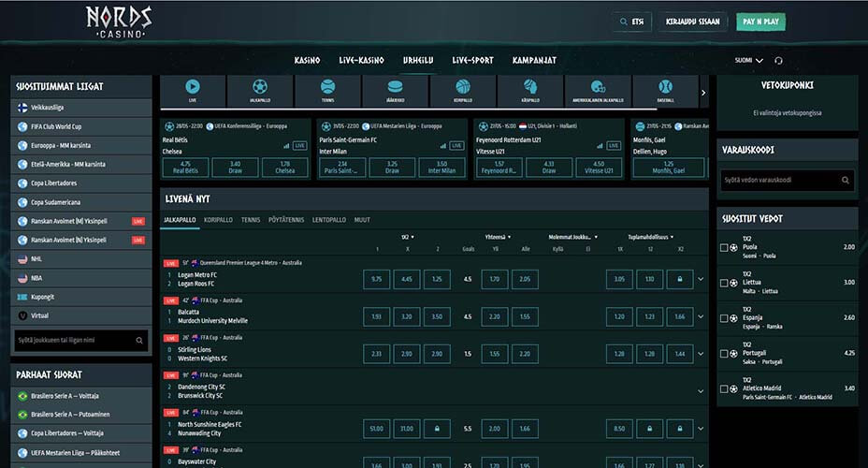Show more sports with right arrow

(703, 93)
